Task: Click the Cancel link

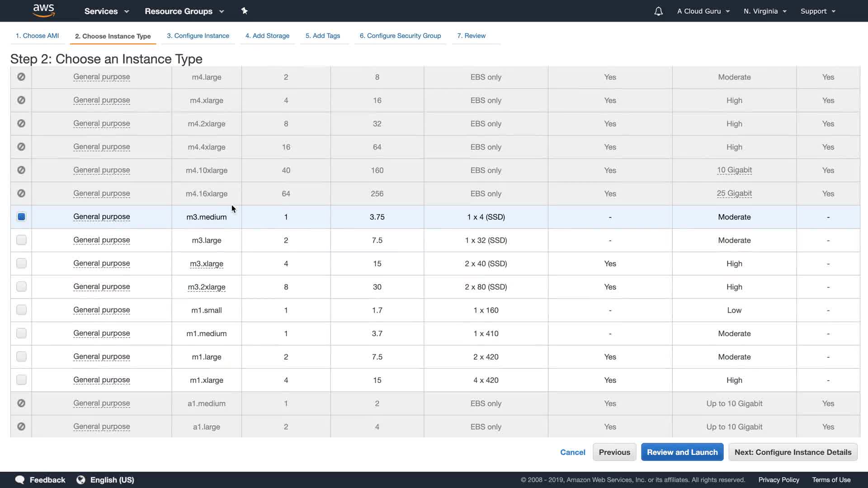Action: pos(572,452)
